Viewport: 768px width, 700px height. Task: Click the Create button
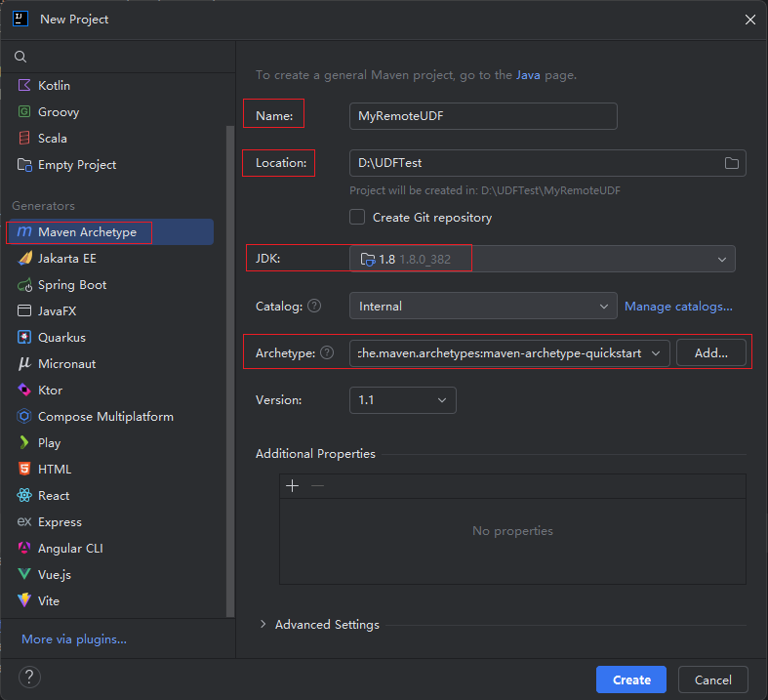[x=630, y=679]
